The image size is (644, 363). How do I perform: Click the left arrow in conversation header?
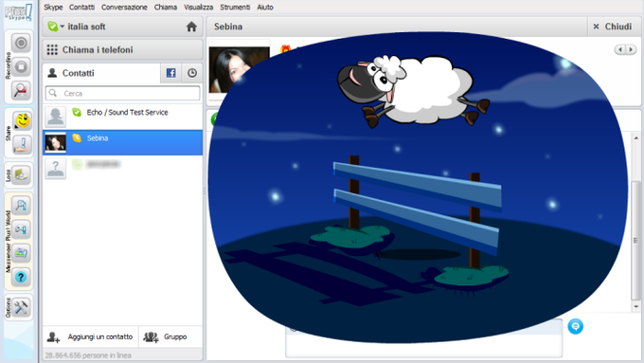[x=619, y=49]
